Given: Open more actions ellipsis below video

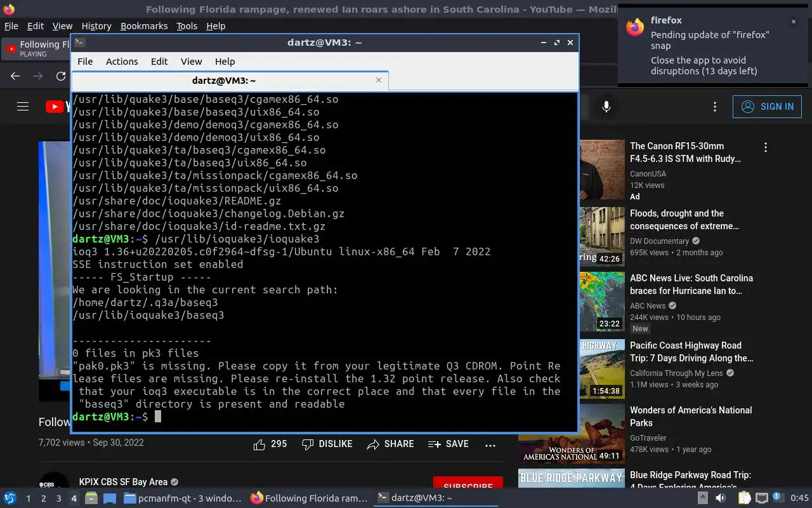Looking at the screenshot, I should [x=490, y=445].
